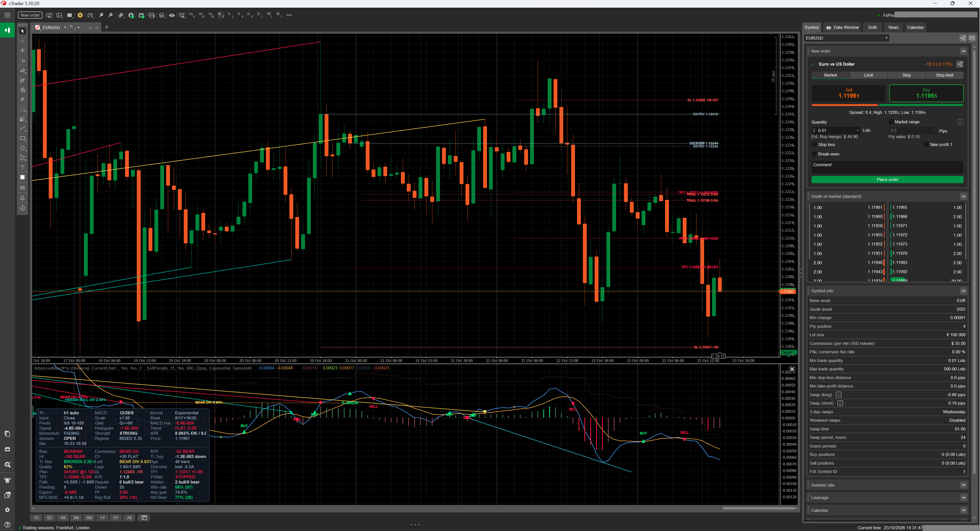Select the h4 timeframe toggle
This screenshot has width=980, height=531.
click(x=240, y=15)
